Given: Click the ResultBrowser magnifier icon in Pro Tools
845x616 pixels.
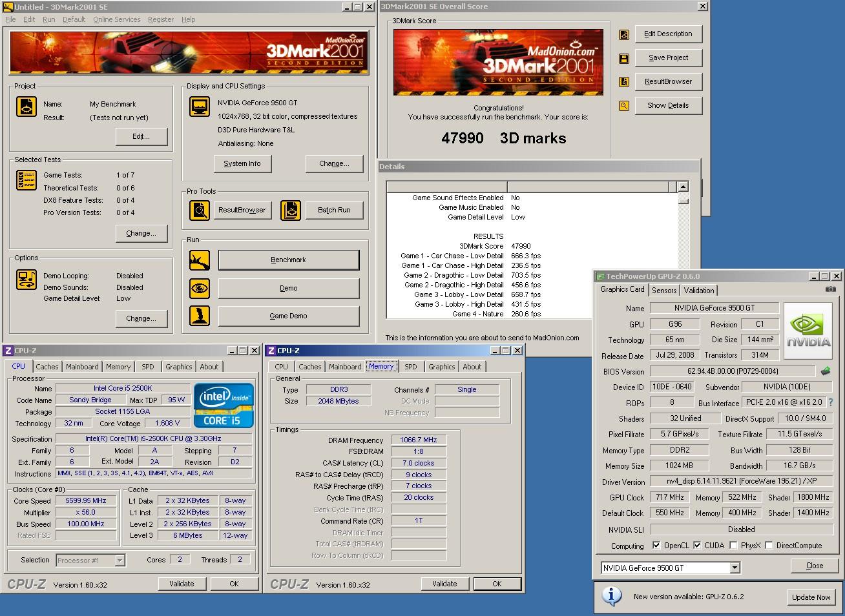Looking at the screenshot, I should pos(200,210).
